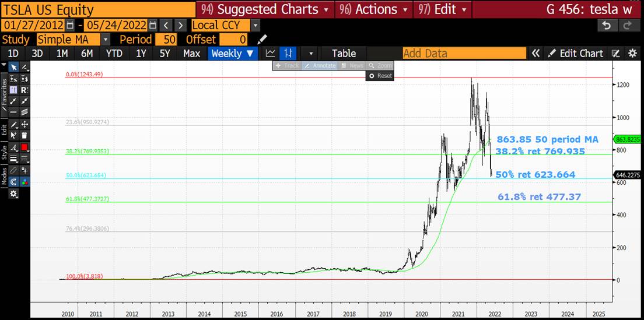The image size is (644, 320).
Task: Select the YTD range tab
Action: pos(114,54)
